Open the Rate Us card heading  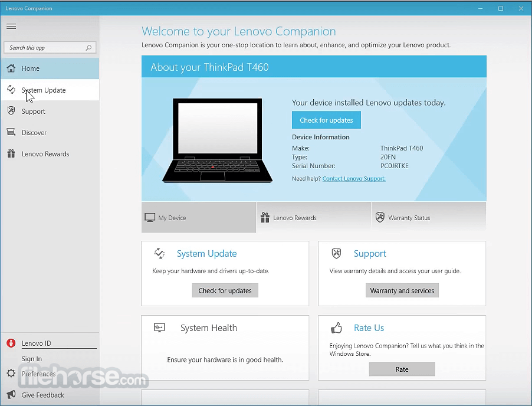(369, 328)
